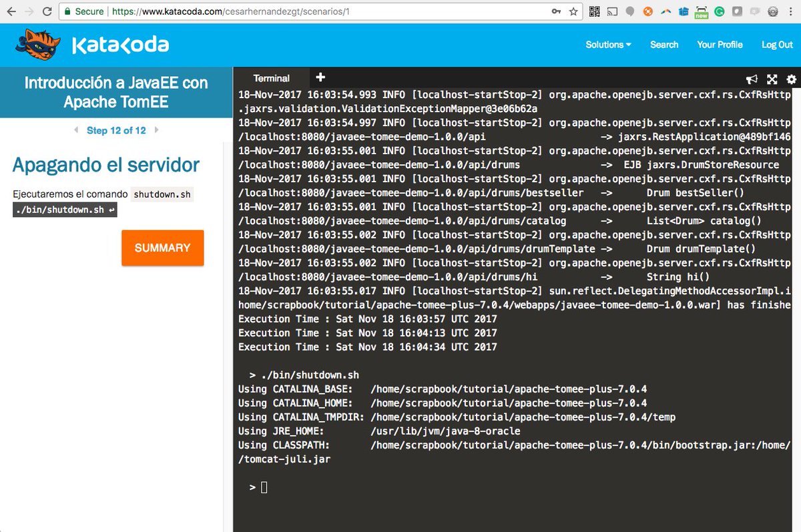Bookmark this page with the star icon
The image size is (801, 532).
point(573,11)
